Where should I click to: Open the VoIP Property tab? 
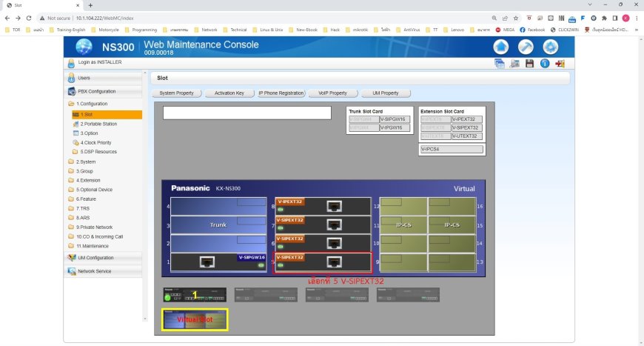[332, 93]
